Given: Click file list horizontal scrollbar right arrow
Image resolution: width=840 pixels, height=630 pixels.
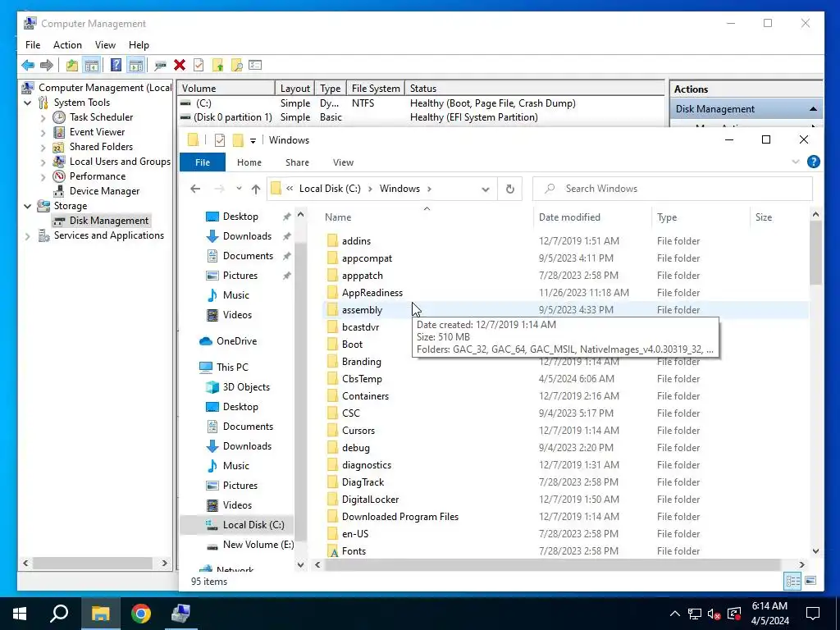Looking at the screenshot, I should coord(801,564).
